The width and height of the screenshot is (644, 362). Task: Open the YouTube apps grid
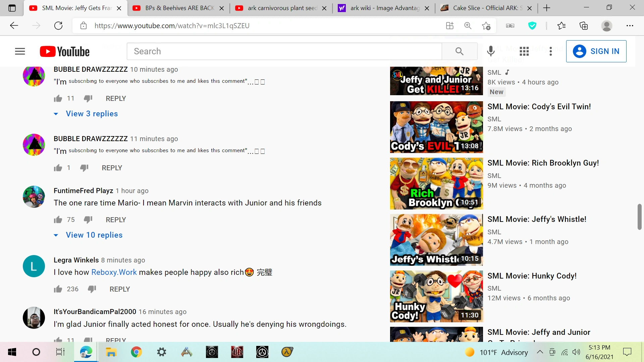524,51
